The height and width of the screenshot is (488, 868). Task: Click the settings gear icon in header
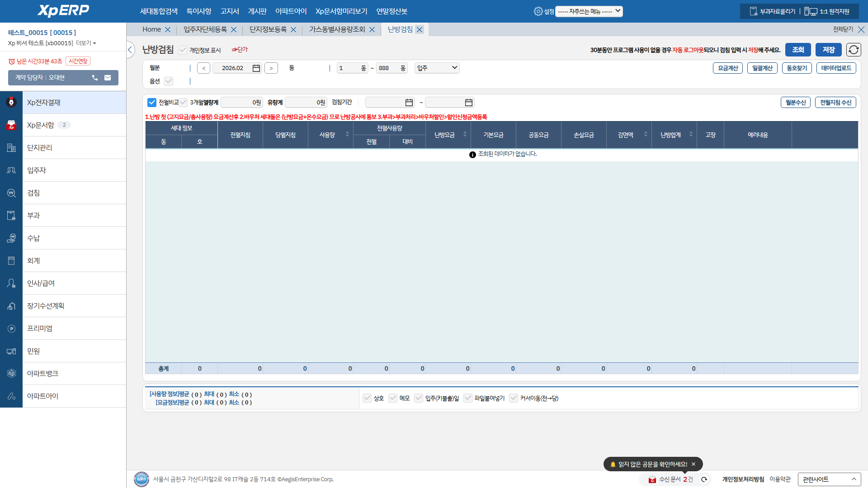(x=538, y=11)
